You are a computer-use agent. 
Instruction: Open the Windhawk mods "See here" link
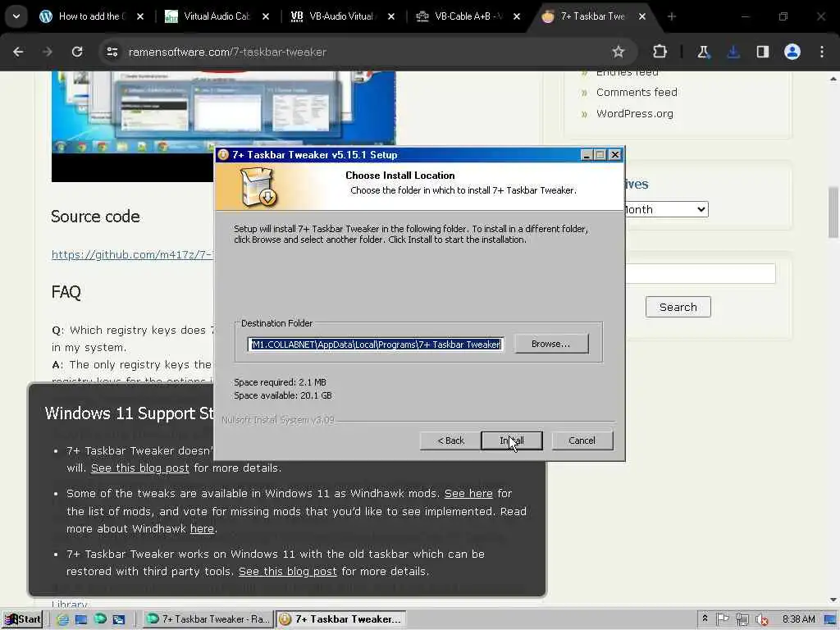point(468,493)
